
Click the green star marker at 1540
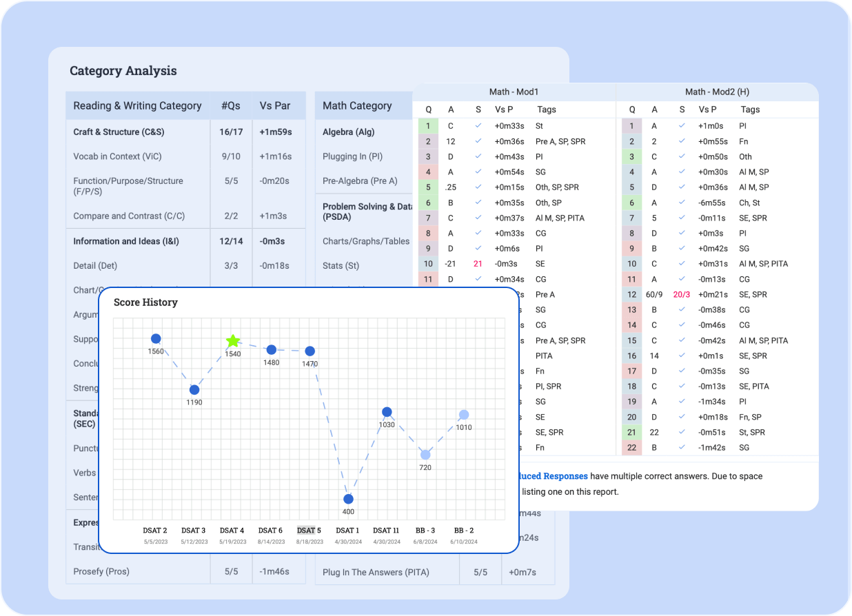(x=233, y=341)
